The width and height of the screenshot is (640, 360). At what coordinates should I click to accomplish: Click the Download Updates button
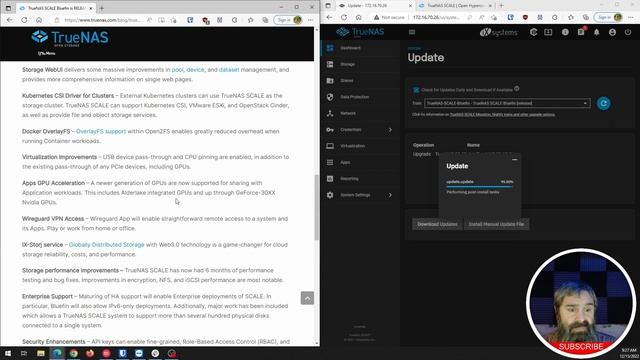pos(437,224)
